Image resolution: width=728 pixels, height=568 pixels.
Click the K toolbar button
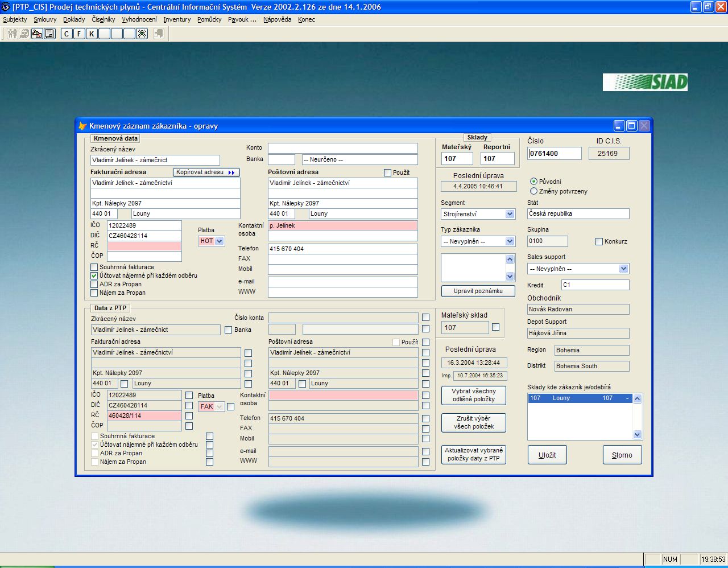coord(92,34)
